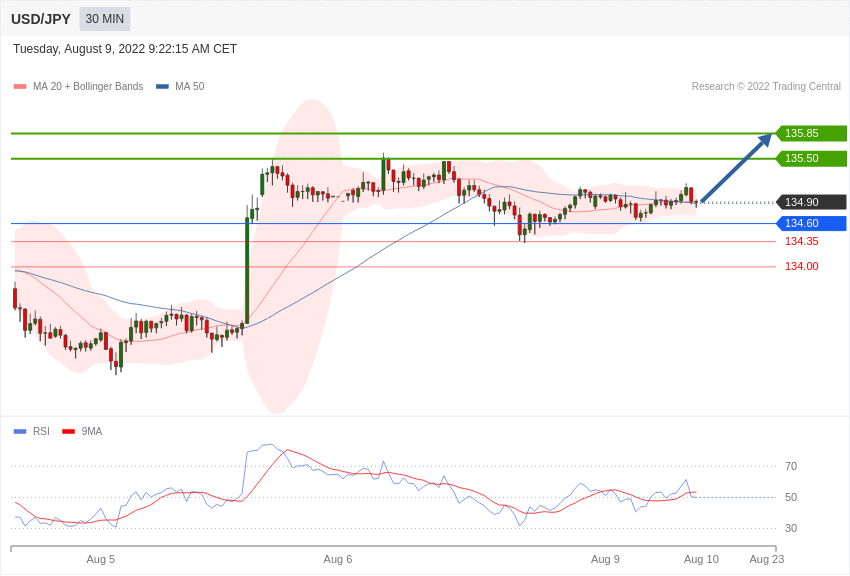Click the 134.35 red support label
Image resolution: width=850 pixels, height=576 pixels.
click(x=801, y=241)
